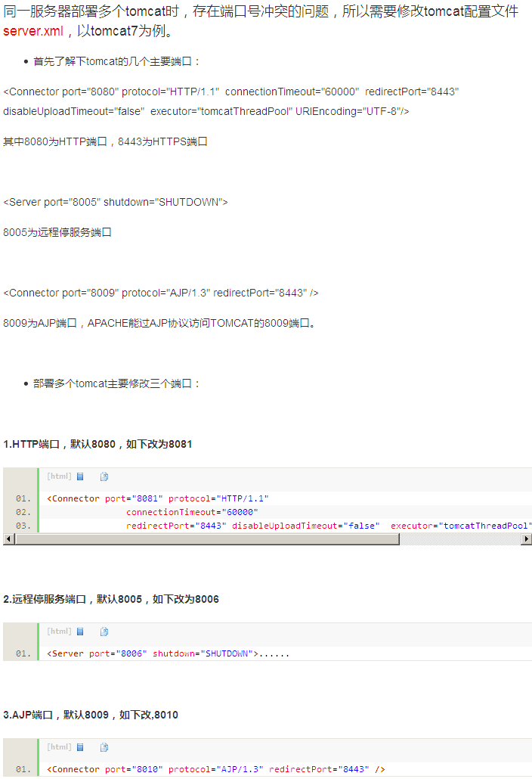Click code line 01 '<Connector port="8081"'
532x779 pixels.
(158, 498)
